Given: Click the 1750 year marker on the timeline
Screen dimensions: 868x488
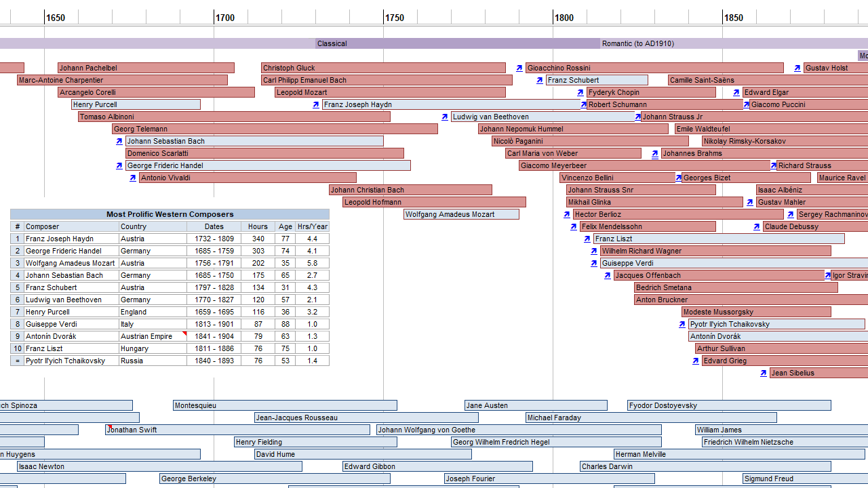Looking at the screenshot, I should (x=394, y=18).
